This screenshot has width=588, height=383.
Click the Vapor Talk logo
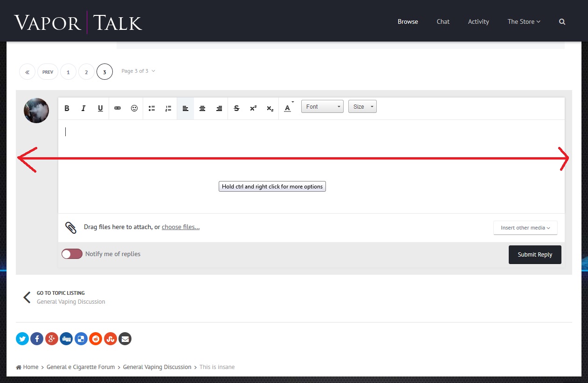click(x=78, y=22)
